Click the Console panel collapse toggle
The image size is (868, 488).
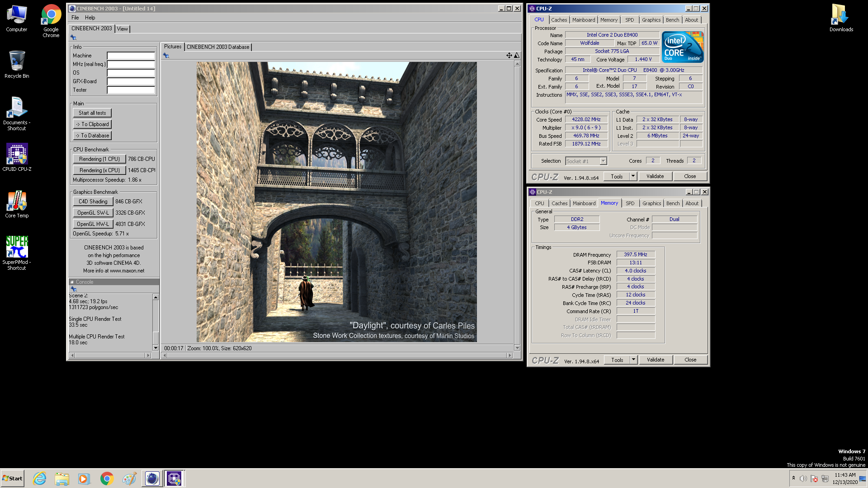tap(72, 282)
